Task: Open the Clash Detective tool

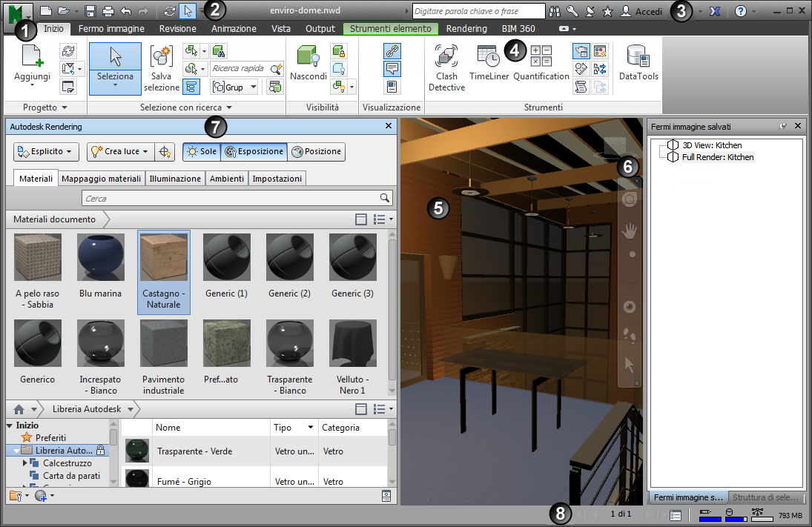Action: point(446,67)
